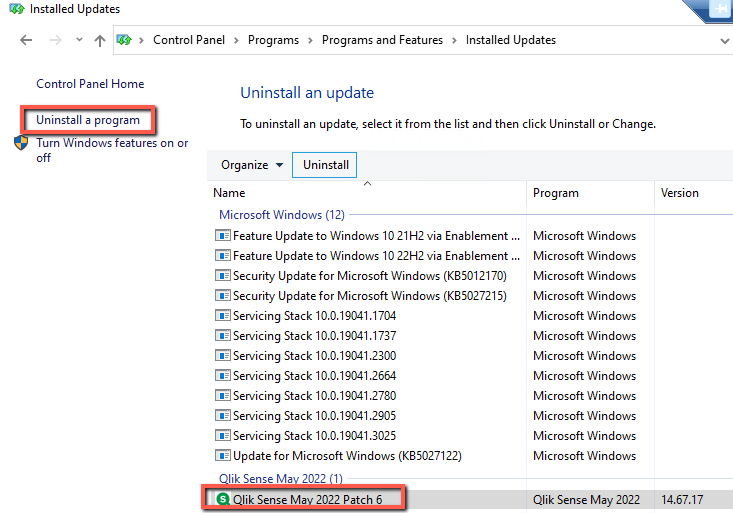Click update icon for 21H2 Feature Update
This screenshot has width=733, height=513.
tap(223, 235)
